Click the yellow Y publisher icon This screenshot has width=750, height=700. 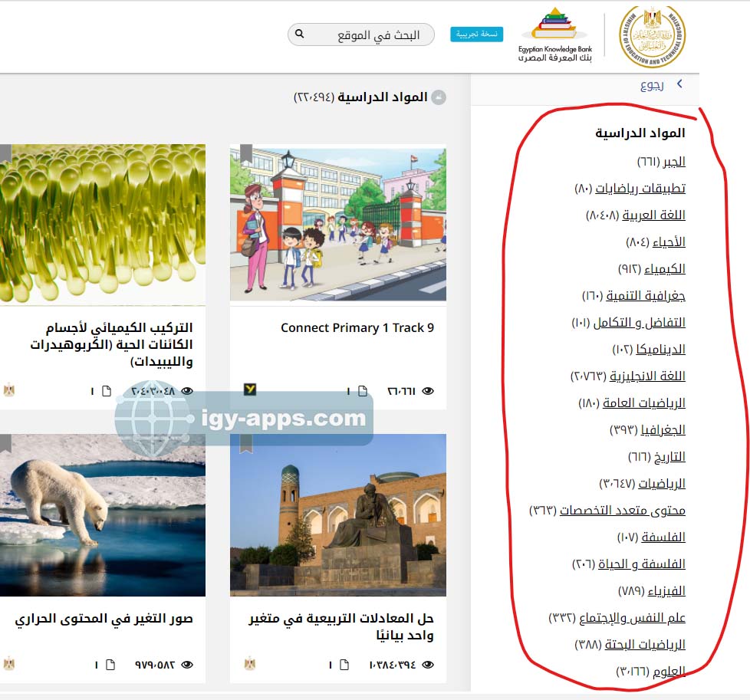click(x=250, y=390)
